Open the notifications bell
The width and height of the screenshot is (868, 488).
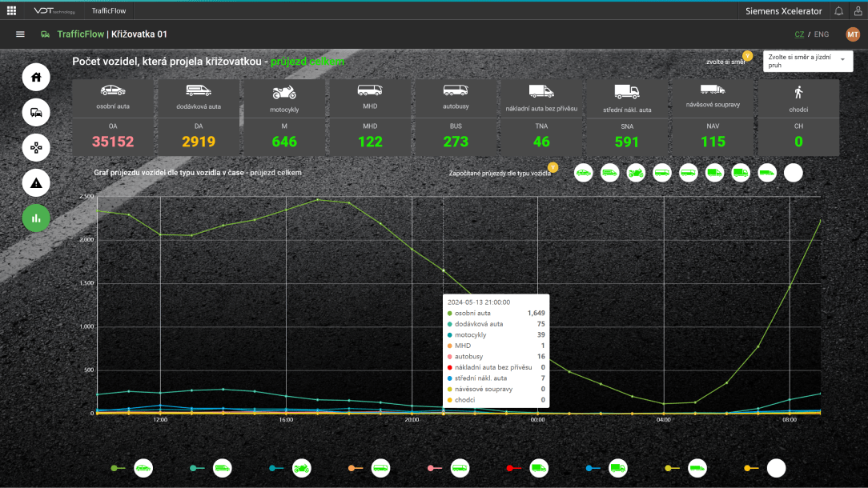[838, 11]
